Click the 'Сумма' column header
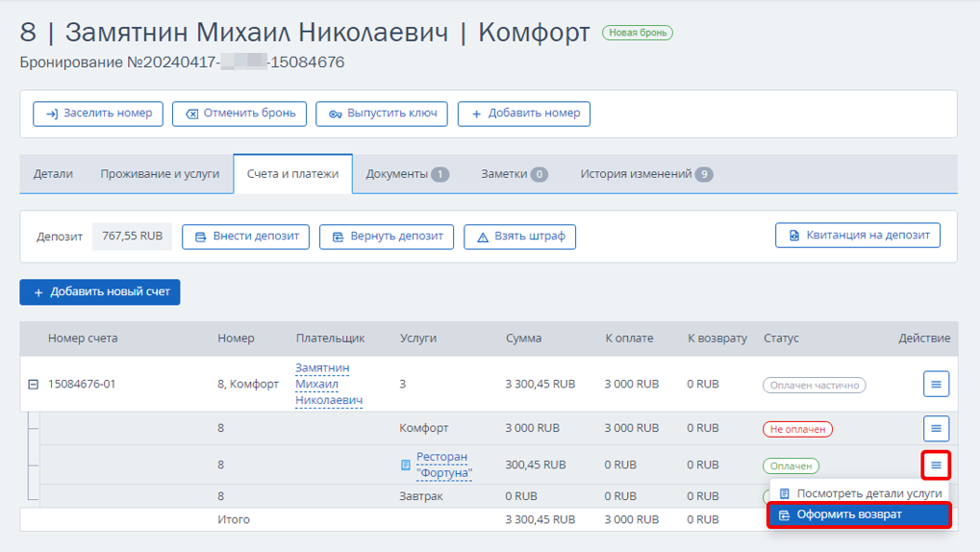Viewport: 980px width, 552px height. click(524, 339)
